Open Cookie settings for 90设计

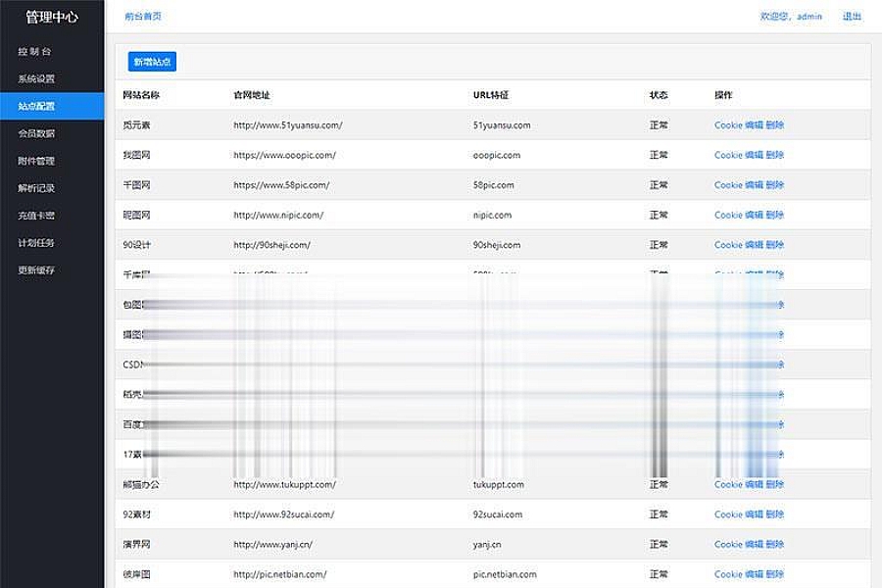click(728, 245)
